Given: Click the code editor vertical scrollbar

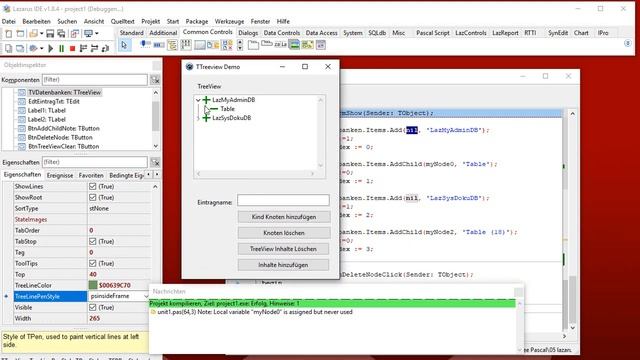Looking at the screenshot, I should click(572, 220).
